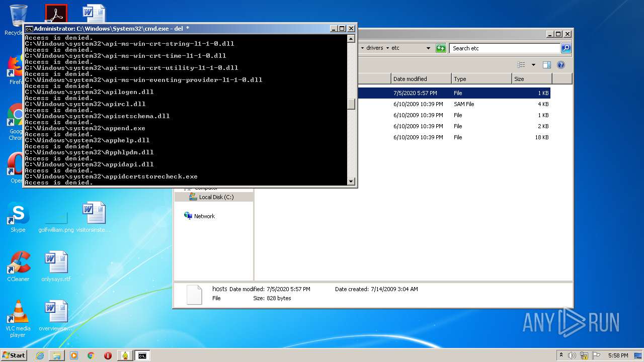The image size is (644, 362).
Task: Click the cmd scrollbar thumb
Action: (x=351, y=104)
